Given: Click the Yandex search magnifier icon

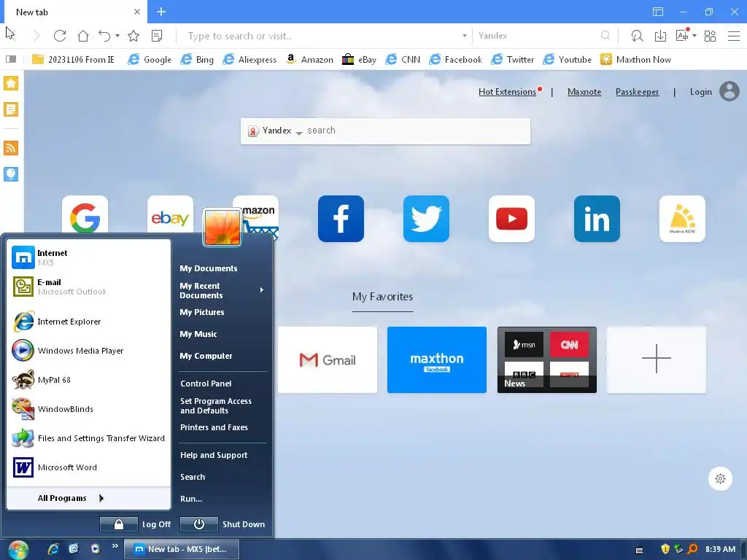Looking at the screenshot, I should click(605, 36).
